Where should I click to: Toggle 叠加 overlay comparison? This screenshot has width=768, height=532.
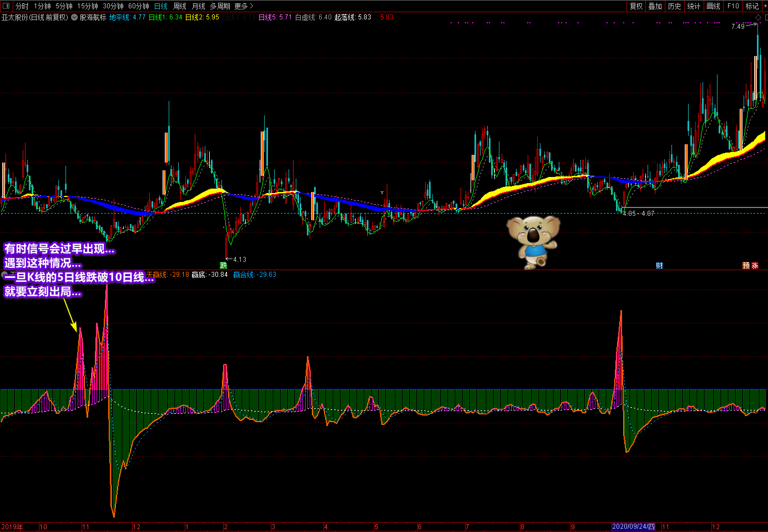pos(655,6)
